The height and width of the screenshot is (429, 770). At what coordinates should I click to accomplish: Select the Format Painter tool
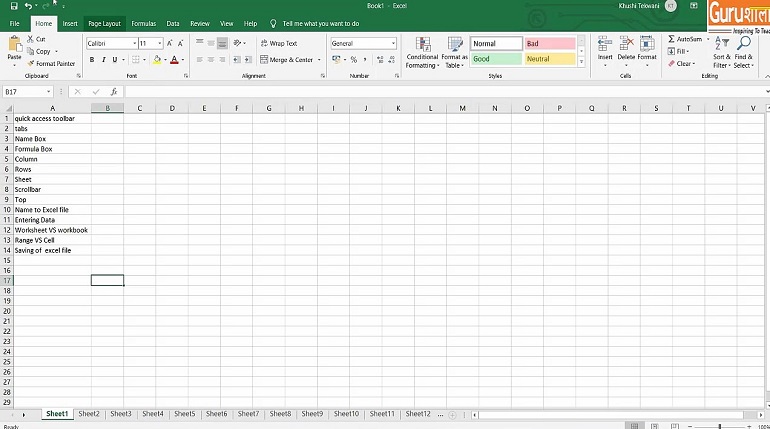point(52,63)
